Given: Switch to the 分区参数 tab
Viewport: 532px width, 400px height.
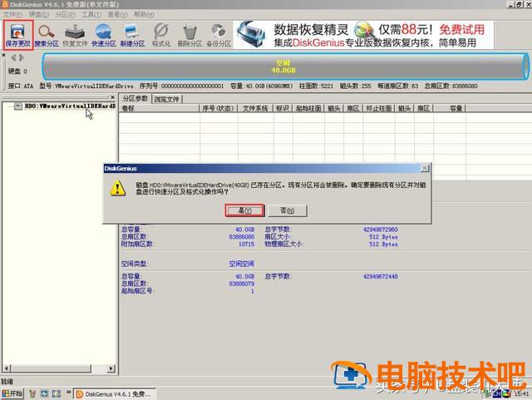Looking at the screenshot, I should pos(135,98).
